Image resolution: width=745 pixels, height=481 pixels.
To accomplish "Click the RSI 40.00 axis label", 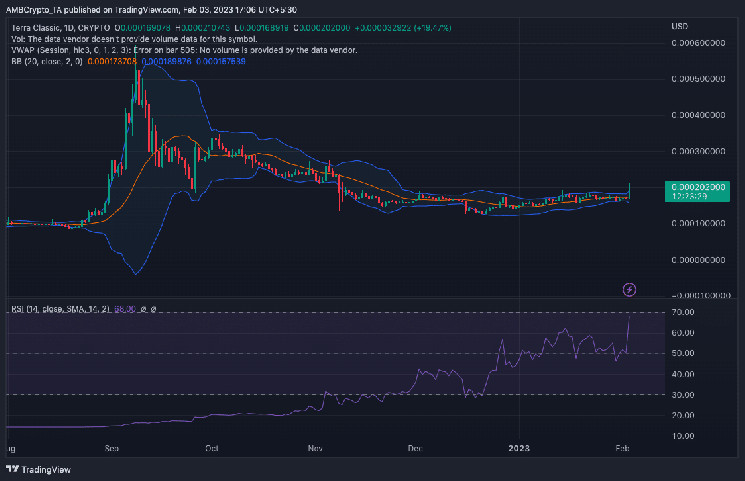I will click(x=683, y=374).
